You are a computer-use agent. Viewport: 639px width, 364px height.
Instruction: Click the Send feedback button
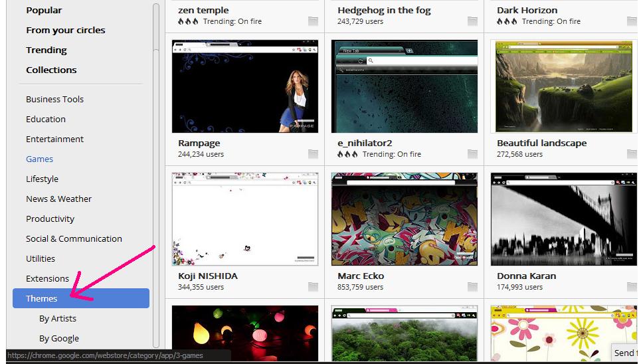pos(625,353)
